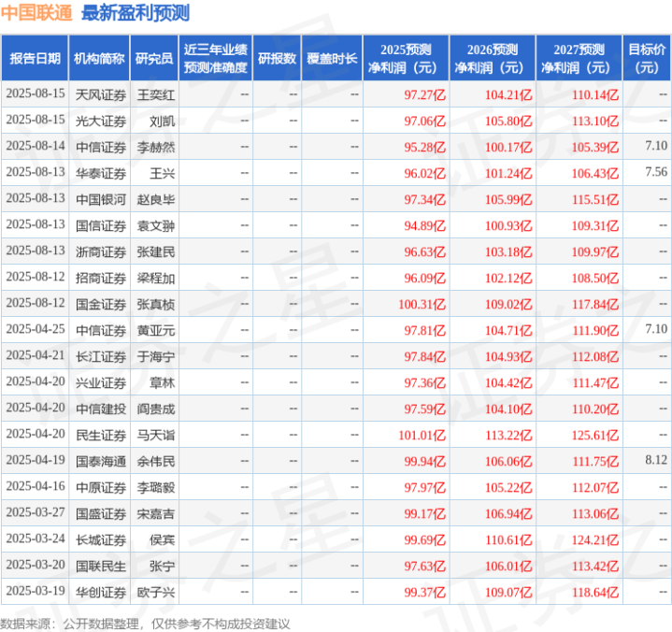This screenshot has height=632, width=672.
Task: Select the 长城证券 institution cell
Action: [x=101, y=539]
